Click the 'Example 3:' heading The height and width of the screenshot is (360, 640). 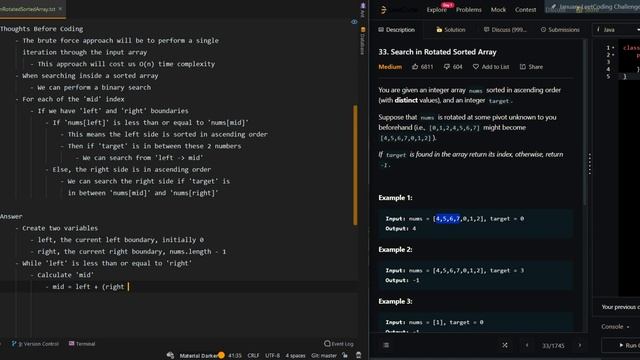[395, 301]
